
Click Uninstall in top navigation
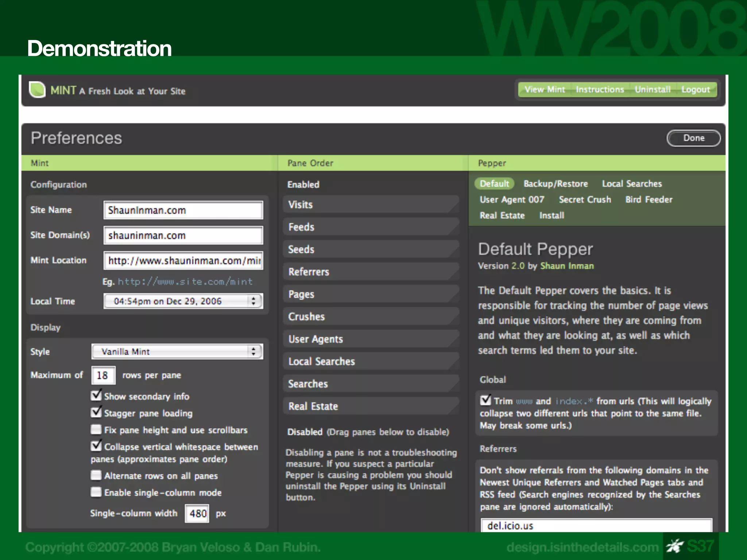tap(653, 90)
